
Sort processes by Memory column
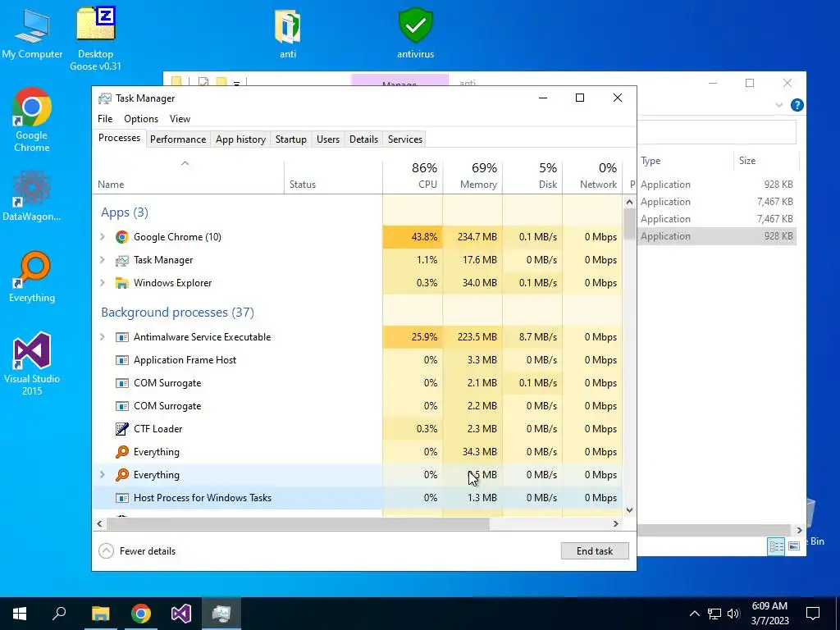pyautogui.click(x=473, y=176)
